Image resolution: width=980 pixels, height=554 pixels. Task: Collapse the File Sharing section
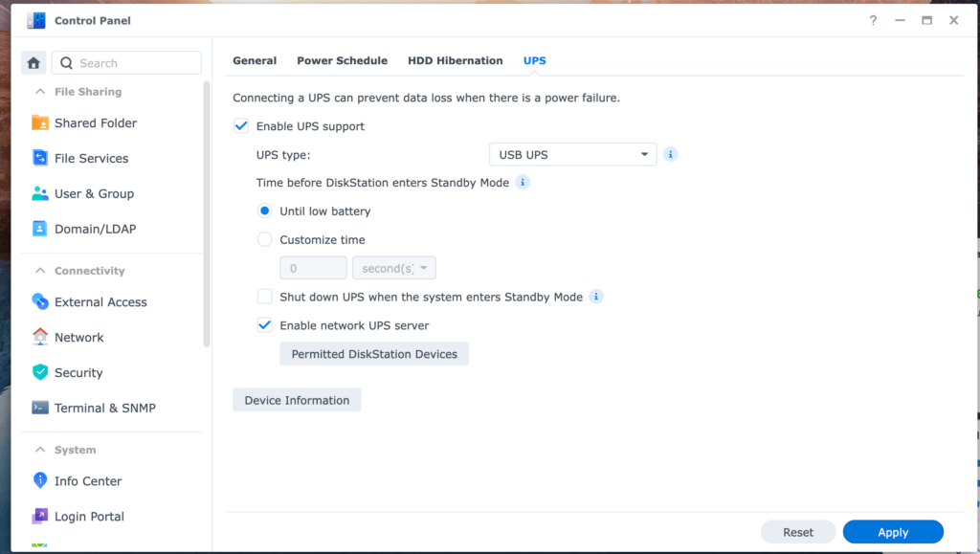pos(40,92)
